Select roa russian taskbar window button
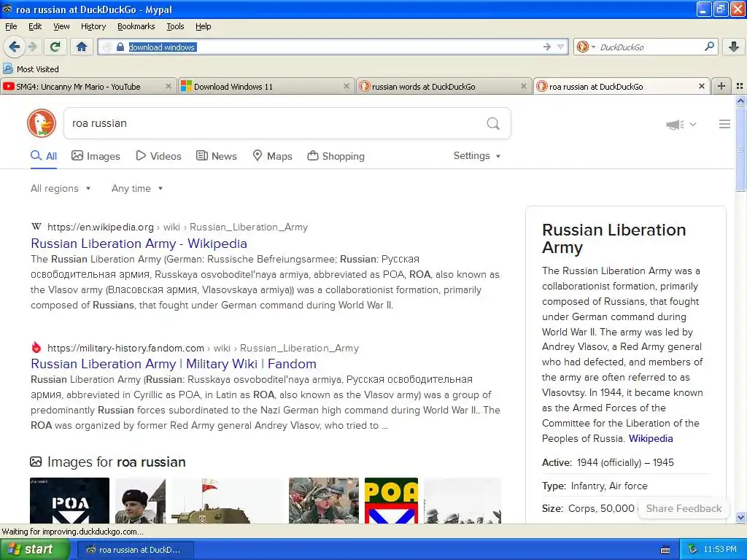The image size is (747, 560). [x=135, y=550]
